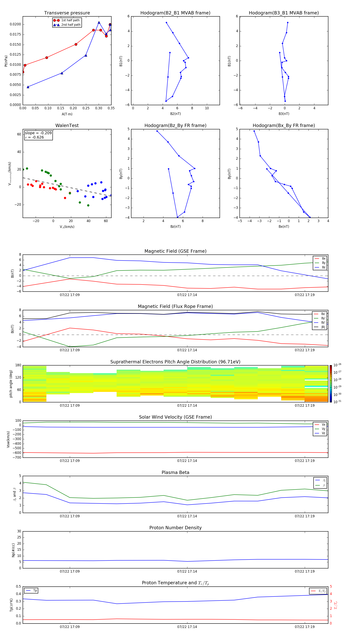The image size is (351, 644).
Task: Click the 'WalenTest' plot title
Action: coord(67,125)
